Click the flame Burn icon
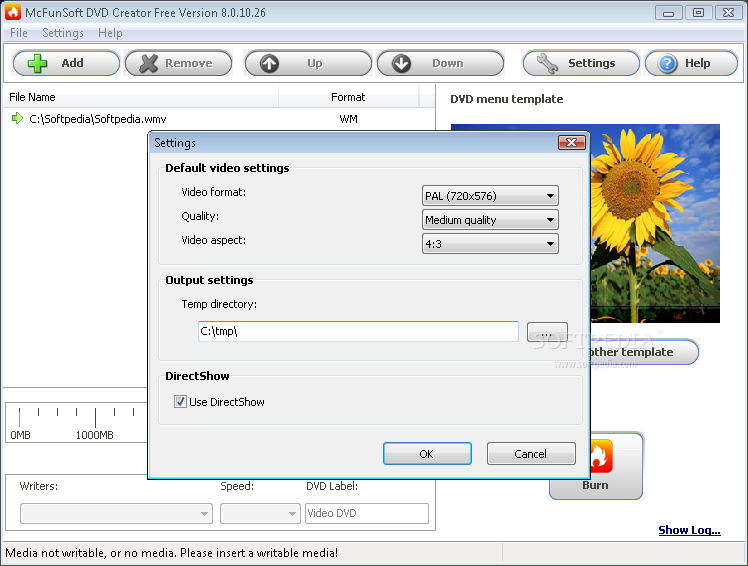748x566 pixels. tap(602, 456)
